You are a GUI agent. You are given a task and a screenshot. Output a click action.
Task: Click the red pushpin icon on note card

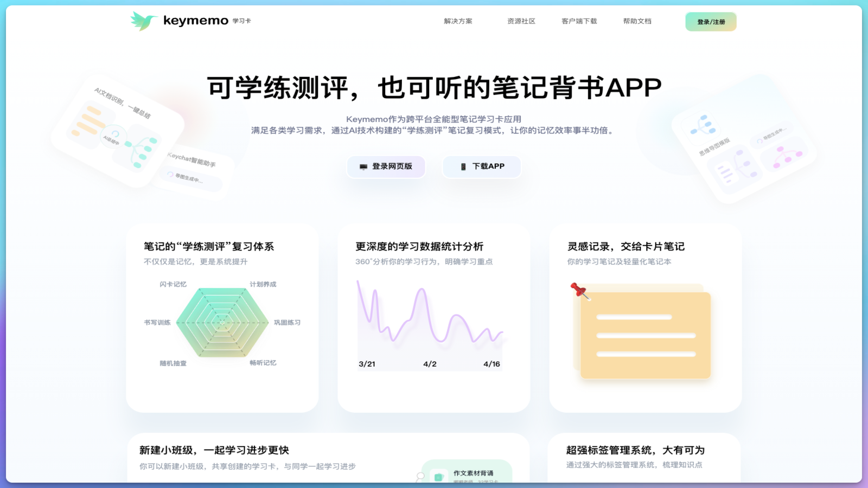(579, 291)
